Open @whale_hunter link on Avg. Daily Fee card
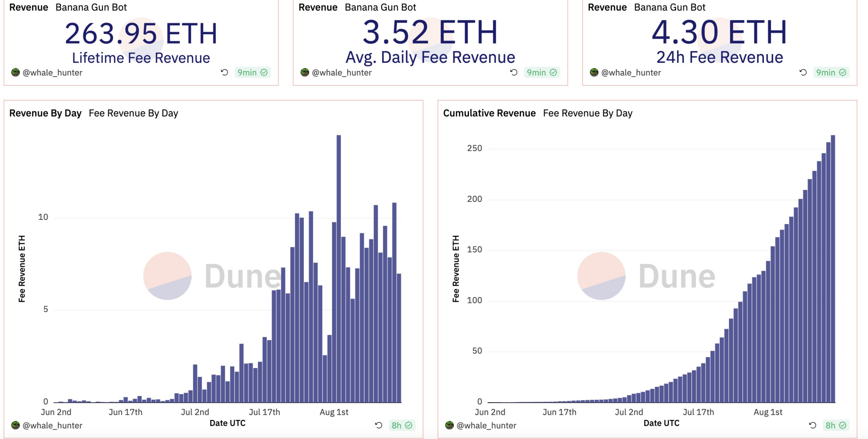The image size is (868, 439). 342,73
